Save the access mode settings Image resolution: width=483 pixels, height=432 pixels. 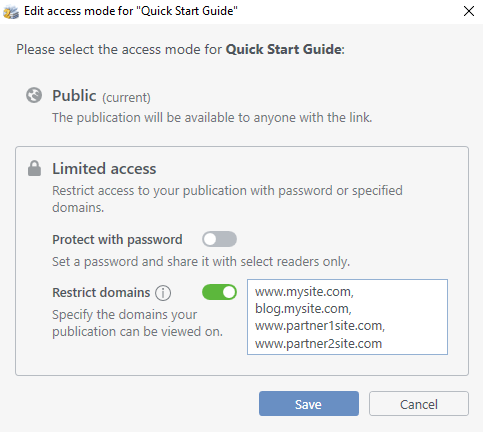click(x=309, y=404)
